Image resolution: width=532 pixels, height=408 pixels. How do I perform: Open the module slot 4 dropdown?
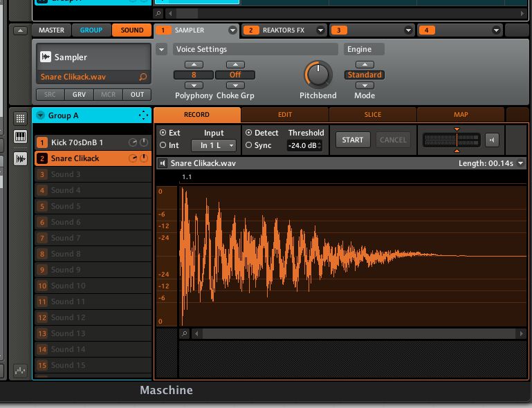(x=496, y=30)
